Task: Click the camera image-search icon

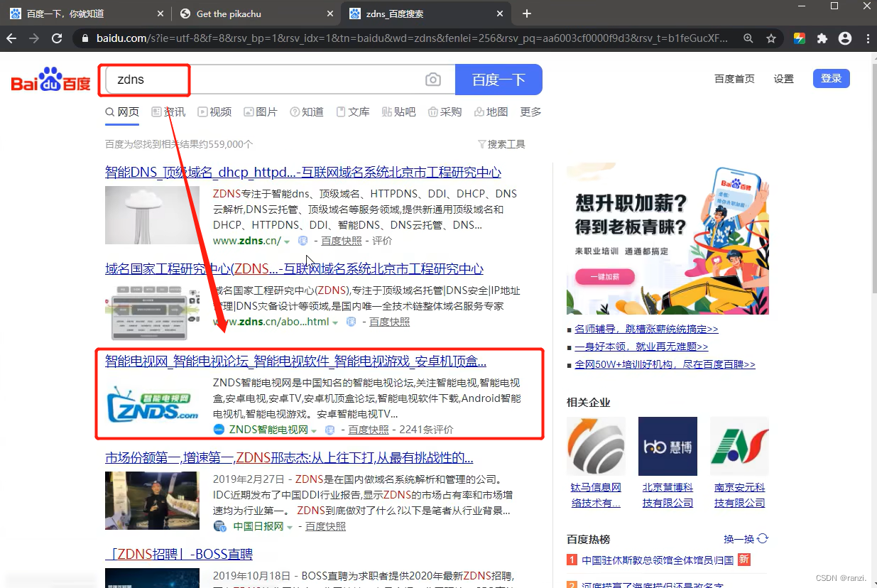Action: pos(433,80)
